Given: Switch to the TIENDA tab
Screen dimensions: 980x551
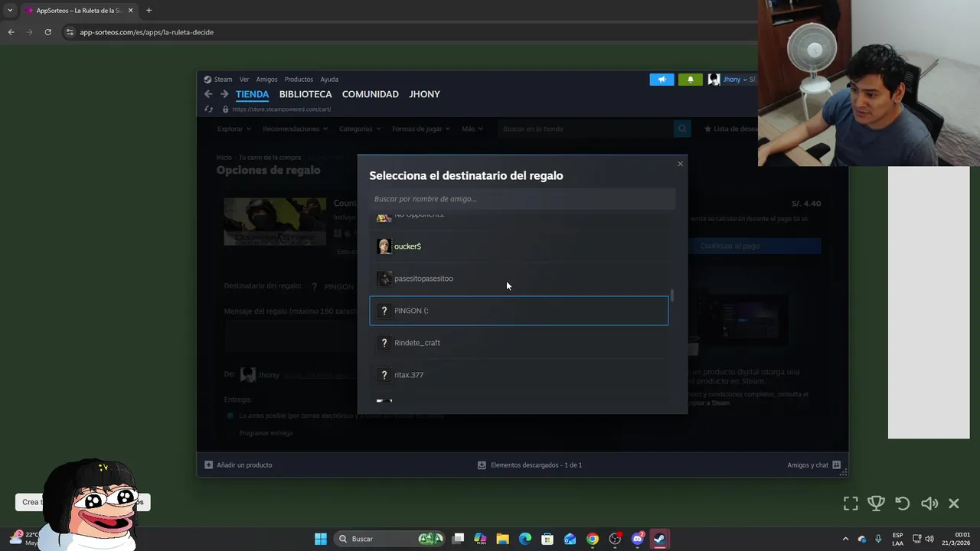Looking at the screenshot, I should (252, 94).
